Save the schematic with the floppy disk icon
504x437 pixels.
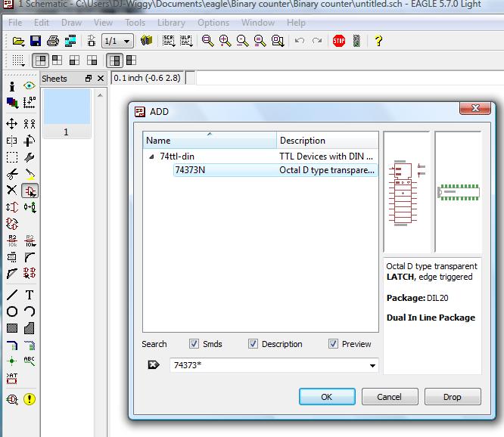(36, 41)
